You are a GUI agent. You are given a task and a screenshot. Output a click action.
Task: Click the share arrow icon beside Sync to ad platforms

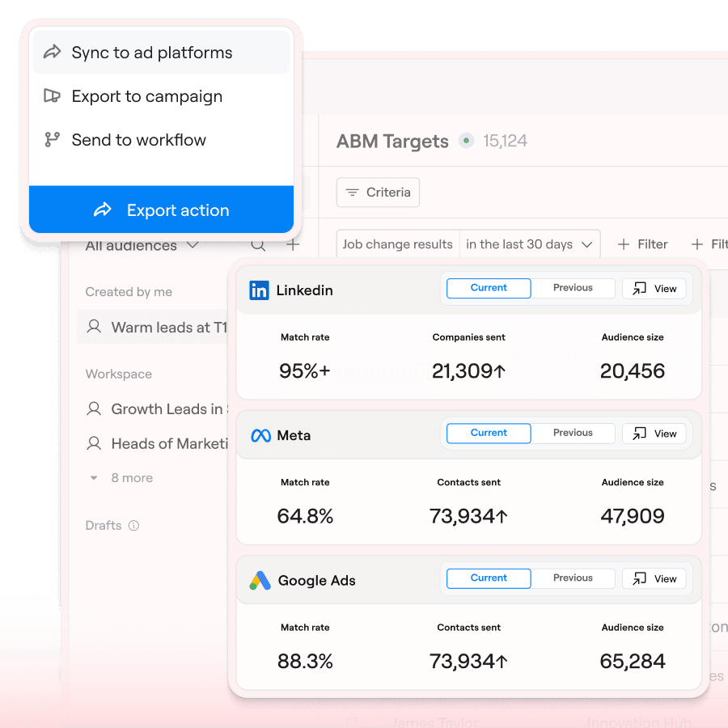coord(52,52)
